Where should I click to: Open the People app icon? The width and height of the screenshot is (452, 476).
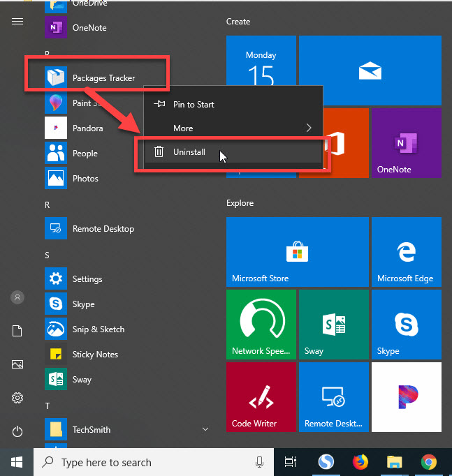click(56, 153)
